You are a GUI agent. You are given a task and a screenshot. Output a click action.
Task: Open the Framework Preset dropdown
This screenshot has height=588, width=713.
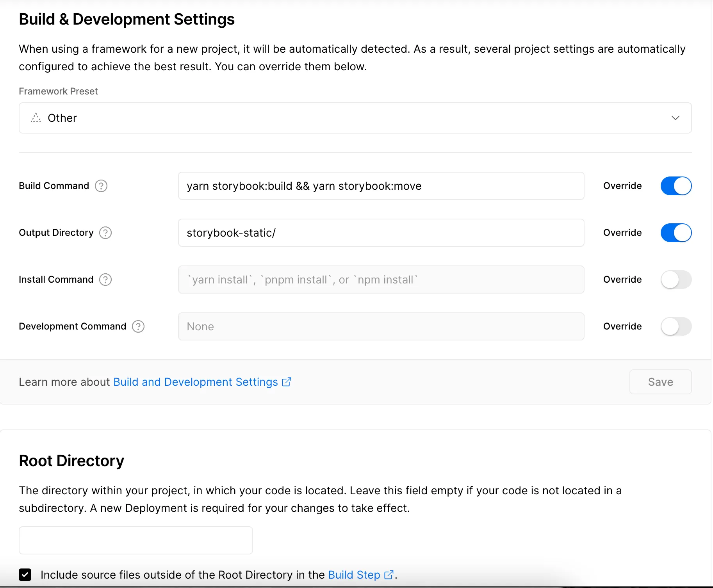355,118
